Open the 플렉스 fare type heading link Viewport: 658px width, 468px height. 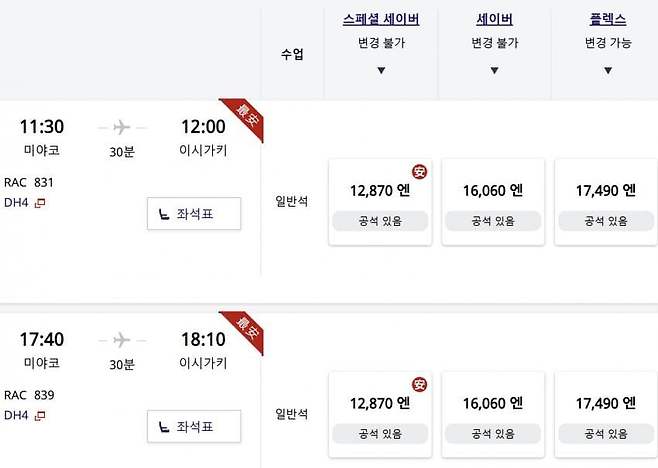click(x=608, y=20)
